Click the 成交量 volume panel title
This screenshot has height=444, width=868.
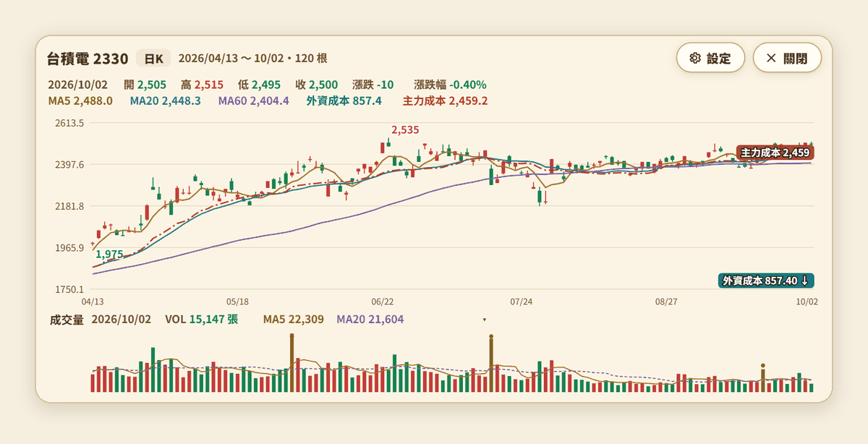tap(67, 320)
